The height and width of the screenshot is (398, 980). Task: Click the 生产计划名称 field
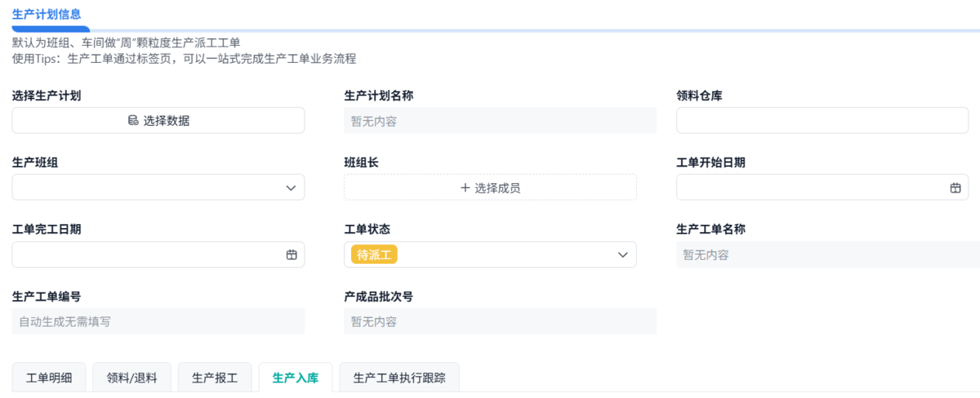[500, 121]
